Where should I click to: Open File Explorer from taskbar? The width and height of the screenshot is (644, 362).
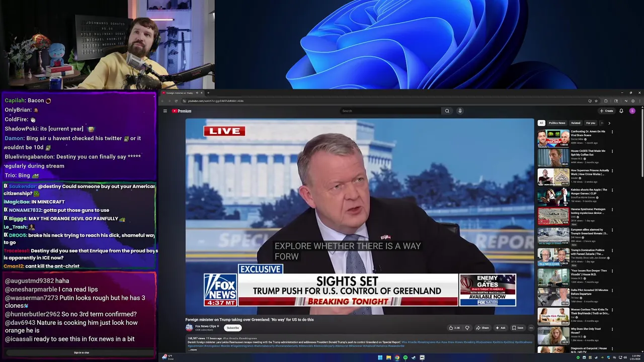tap(388, 357)
